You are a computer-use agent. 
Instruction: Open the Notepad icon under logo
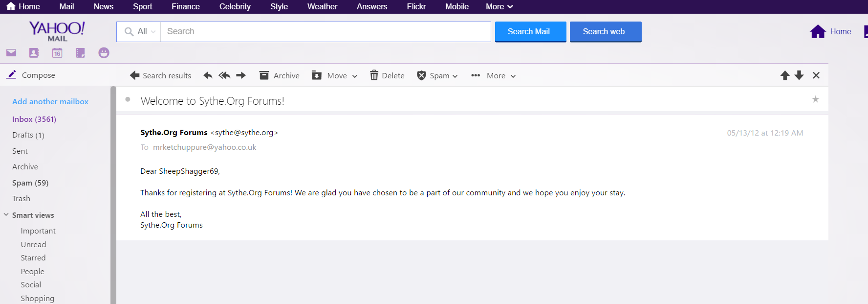pos(81,53)
